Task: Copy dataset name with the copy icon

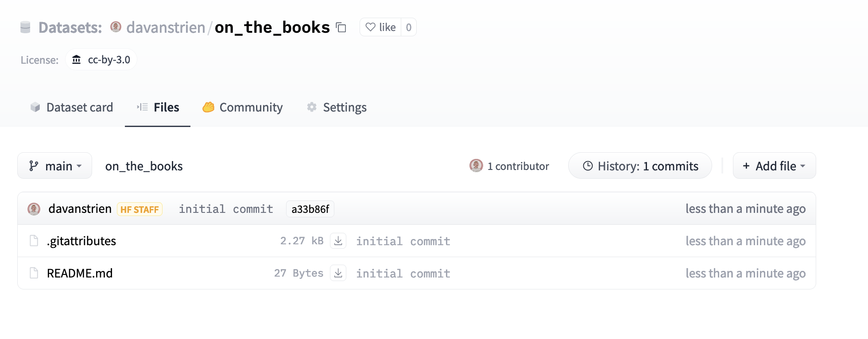Action: click(x=341, y=27)
